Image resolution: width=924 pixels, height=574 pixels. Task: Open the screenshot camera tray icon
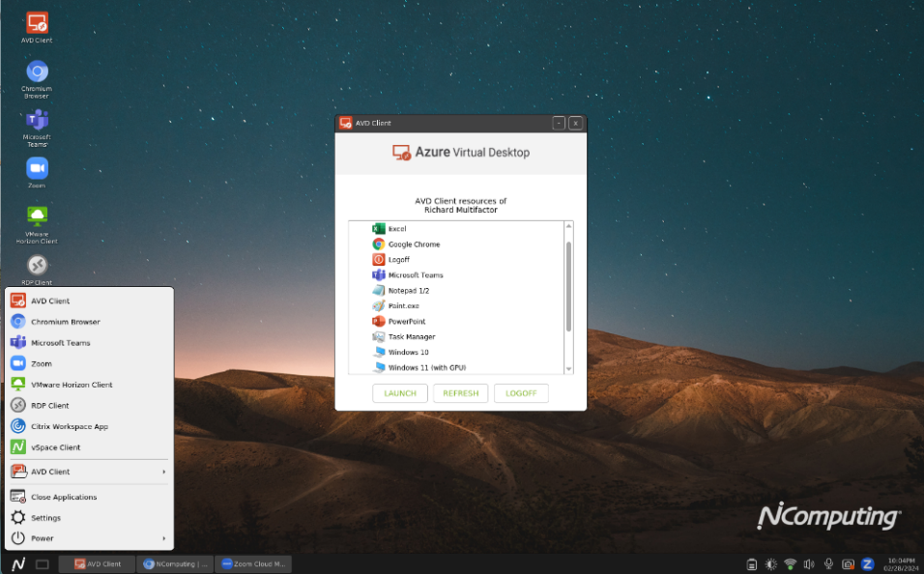pyautogui.click(x=848, y=564)
